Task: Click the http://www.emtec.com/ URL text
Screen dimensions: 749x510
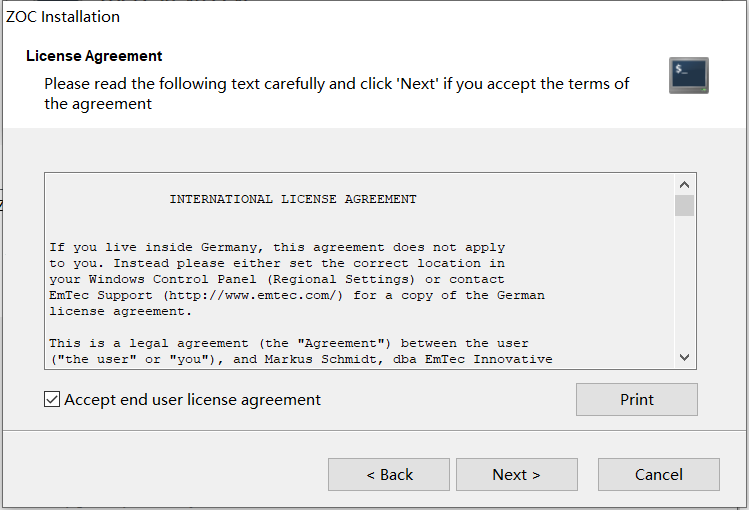Action: click(253, 296)
